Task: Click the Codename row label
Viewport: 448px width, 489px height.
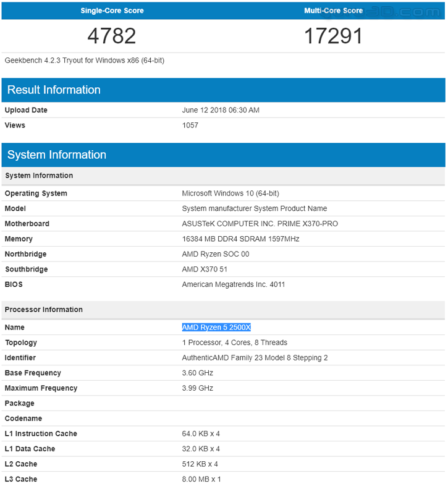Action: tap(23, 419)
